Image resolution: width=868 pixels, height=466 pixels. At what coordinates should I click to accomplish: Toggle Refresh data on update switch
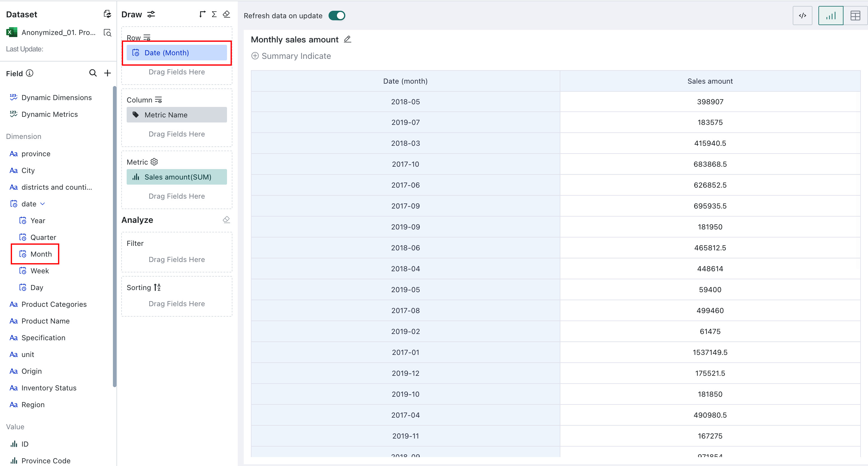(337, 16)
